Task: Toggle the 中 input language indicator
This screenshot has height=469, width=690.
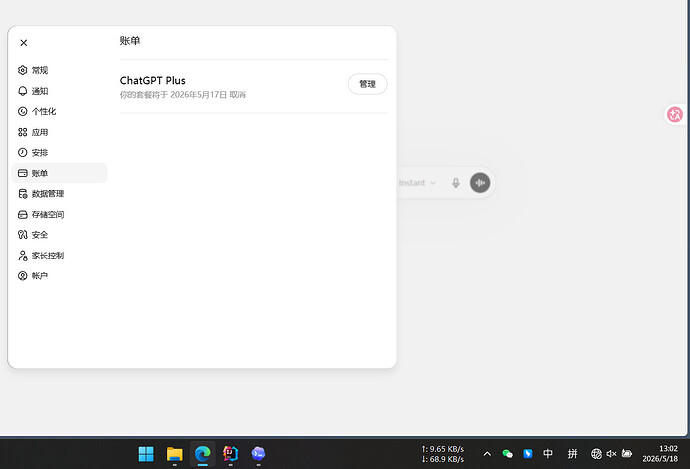Action: pyautogui.click(x=548, y=454)
